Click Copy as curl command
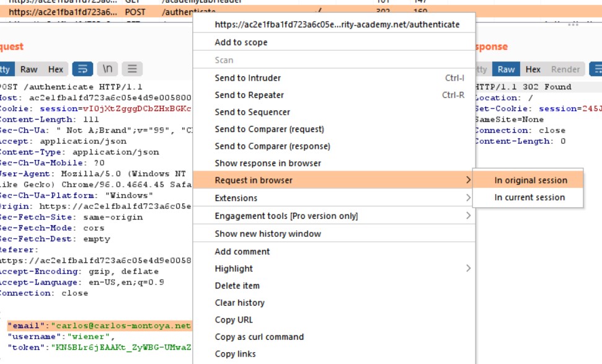Viewport: 602px width, 364px height. (259, 337)
